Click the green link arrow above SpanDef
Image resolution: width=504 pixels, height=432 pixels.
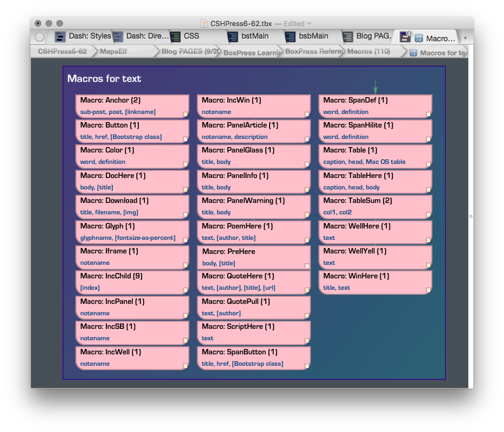(x=375, y=87)
